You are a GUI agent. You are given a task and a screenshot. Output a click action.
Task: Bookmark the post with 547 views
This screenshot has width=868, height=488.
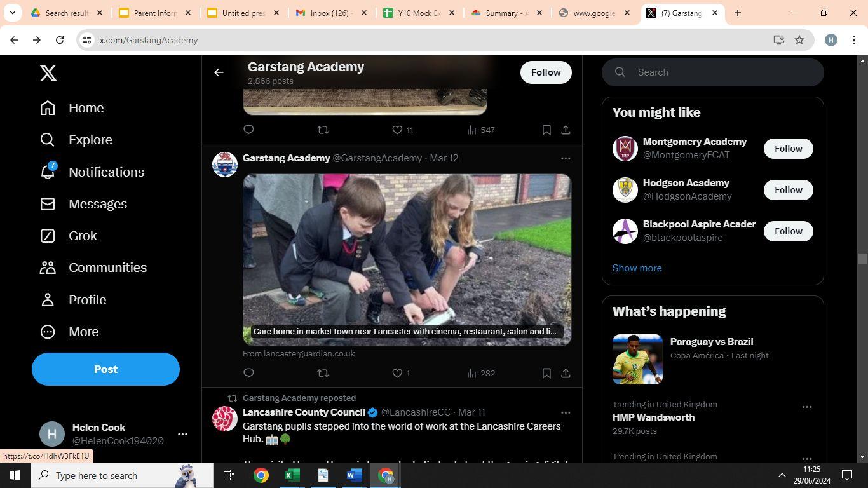tap(546, 130)
